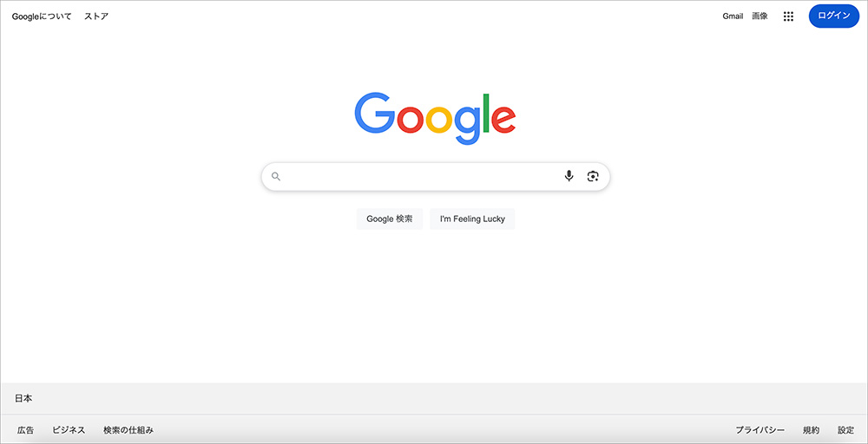Open the Gmail link

(x=733, y=16)
